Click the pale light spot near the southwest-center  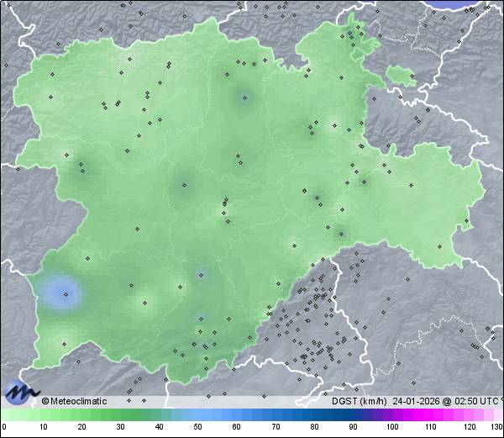tap(143, 301)
